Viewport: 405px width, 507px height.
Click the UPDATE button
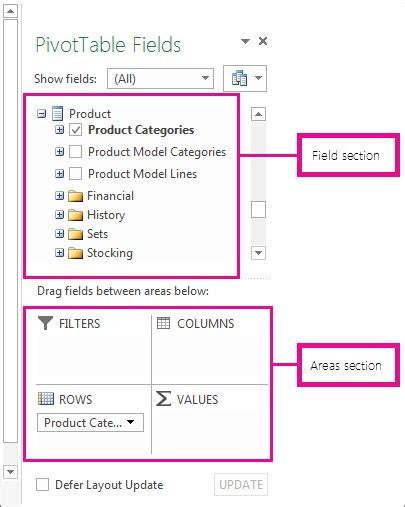pyautogui.click(x=241, y=485)
